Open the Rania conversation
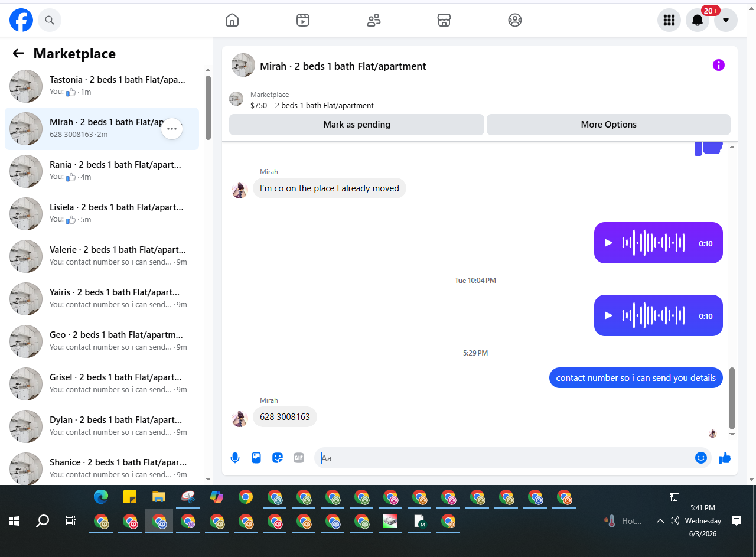Viewport: 756px width, 557px height. 102,171
